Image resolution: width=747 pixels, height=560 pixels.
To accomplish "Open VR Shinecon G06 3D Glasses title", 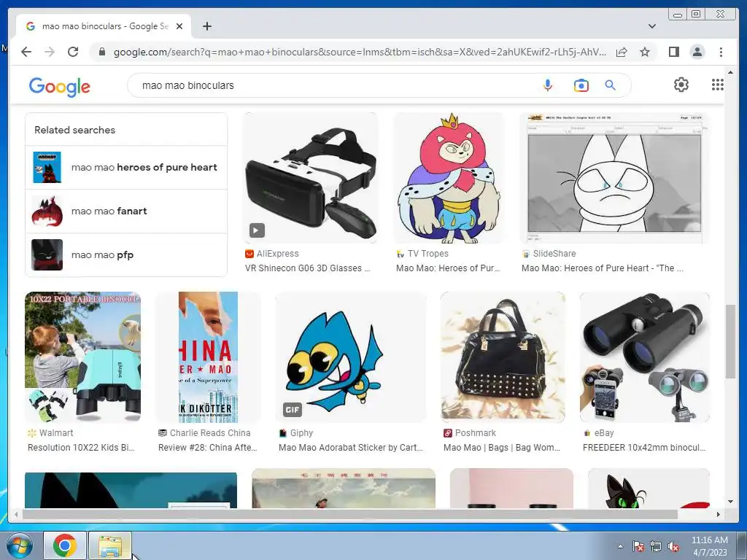I will point(307,268).
